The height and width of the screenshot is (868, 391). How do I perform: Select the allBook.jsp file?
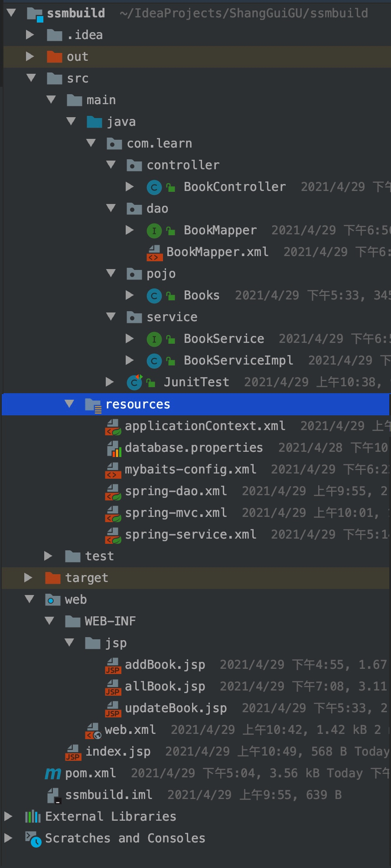pos(165,687)
